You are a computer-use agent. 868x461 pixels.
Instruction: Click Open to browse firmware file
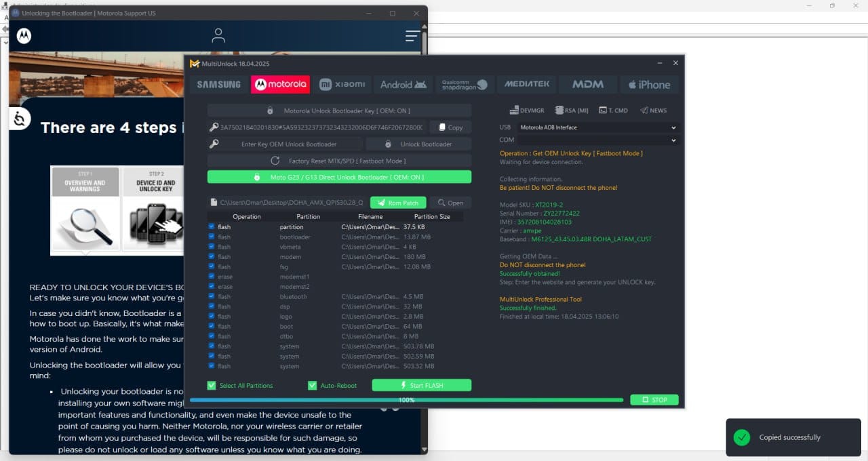coord(450,203)
